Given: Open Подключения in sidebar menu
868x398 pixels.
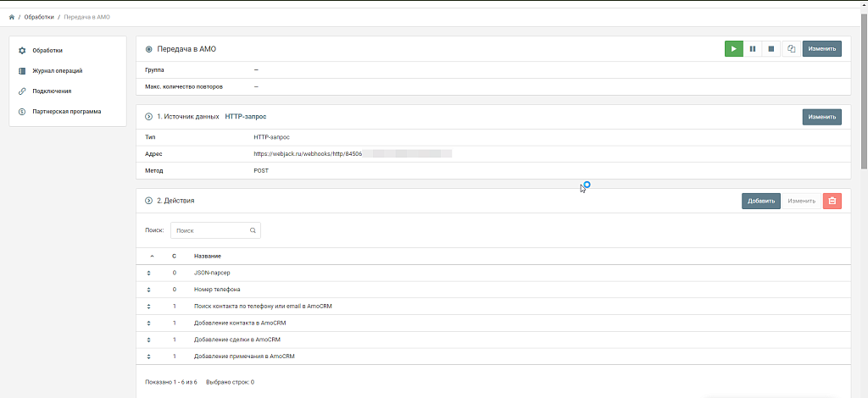Looking at the screenshot, I should [x=52, y=91].
